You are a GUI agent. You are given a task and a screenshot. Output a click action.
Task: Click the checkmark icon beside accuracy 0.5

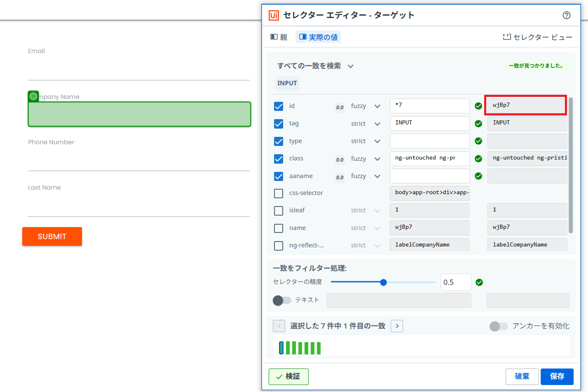click(479, 282)
